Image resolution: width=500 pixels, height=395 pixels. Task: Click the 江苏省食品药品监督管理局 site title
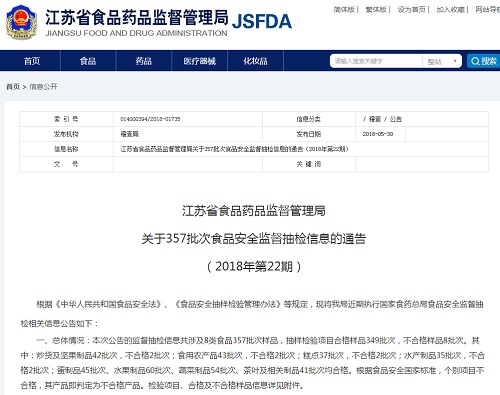[137, 17]
